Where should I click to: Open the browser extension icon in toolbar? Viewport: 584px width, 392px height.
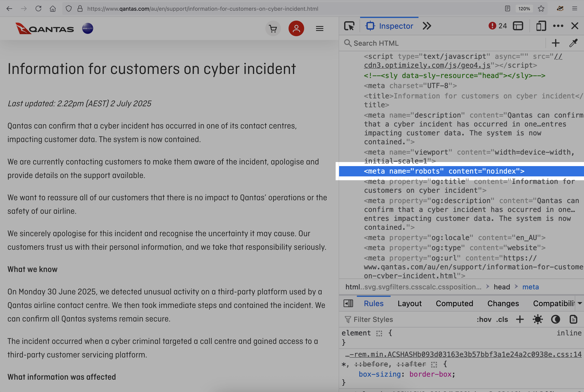(560, 9)
